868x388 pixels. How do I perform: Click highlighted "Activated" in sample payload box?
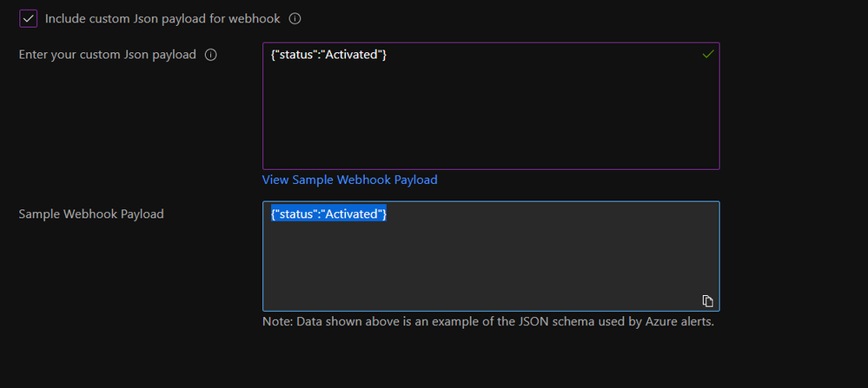[x=351, y=214]
